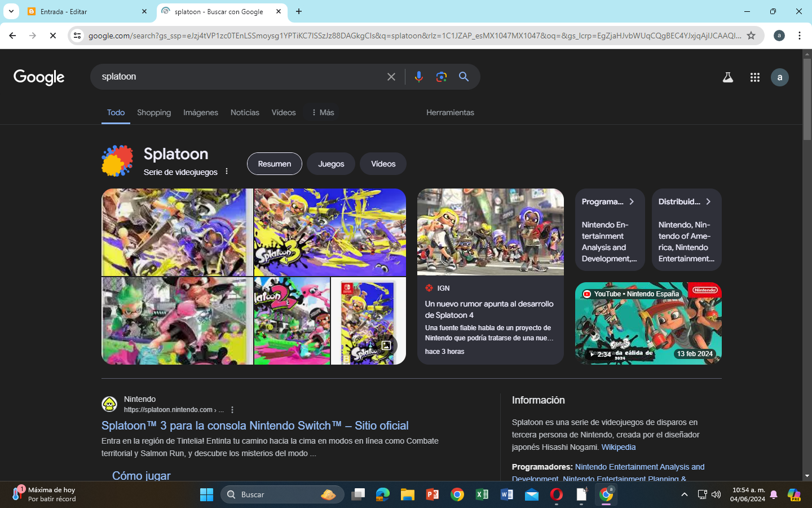This screenshot has height=508, width=812.
Task: Click 'Nintendo Entertainment Analysis and' programmer link
Action: coord(639,467)
